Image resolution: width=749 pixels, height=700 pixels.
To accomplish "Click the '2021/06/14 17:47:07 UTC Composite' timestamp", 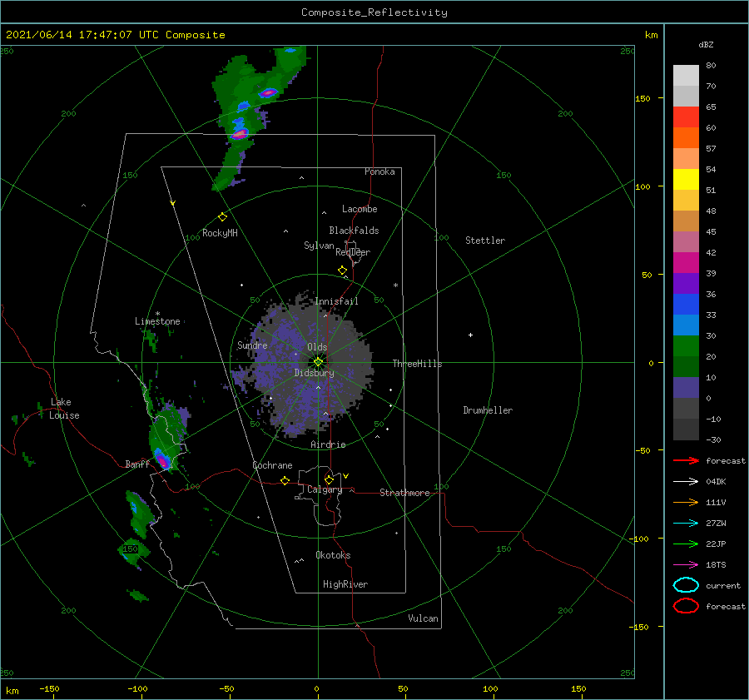I will tap(115, 35).
